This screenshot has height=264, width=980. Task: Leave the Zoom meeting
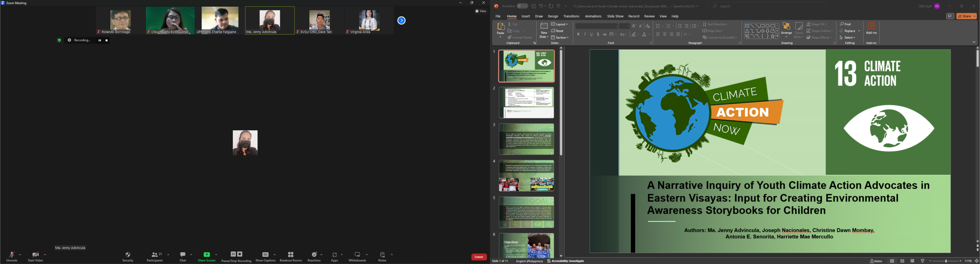click(x=479, y=257)
